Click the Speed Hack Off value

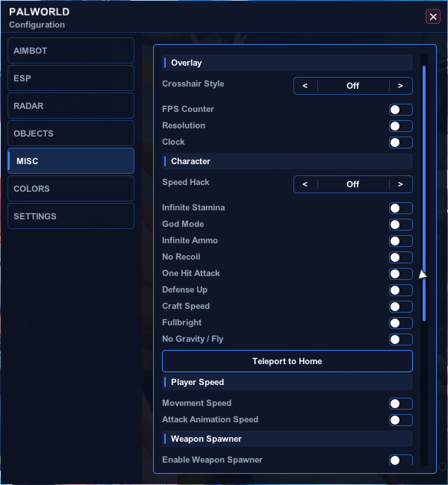coord(353,184)
